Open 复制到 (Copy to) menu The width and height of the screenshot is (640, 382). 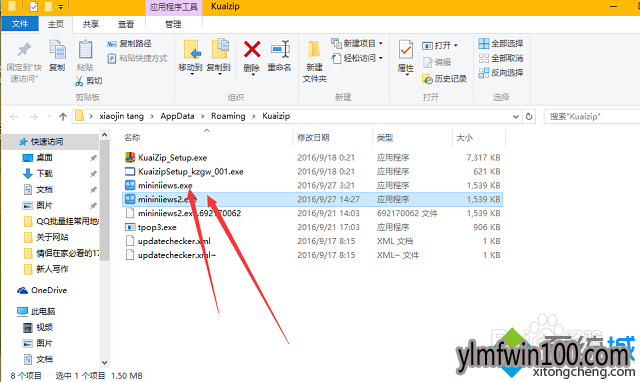point(219,57)
